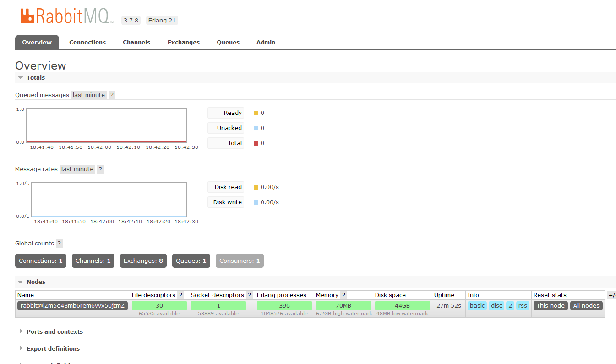616x364 pixels.
Task: Reset stats for All nodes
Action: pos(586,305)
